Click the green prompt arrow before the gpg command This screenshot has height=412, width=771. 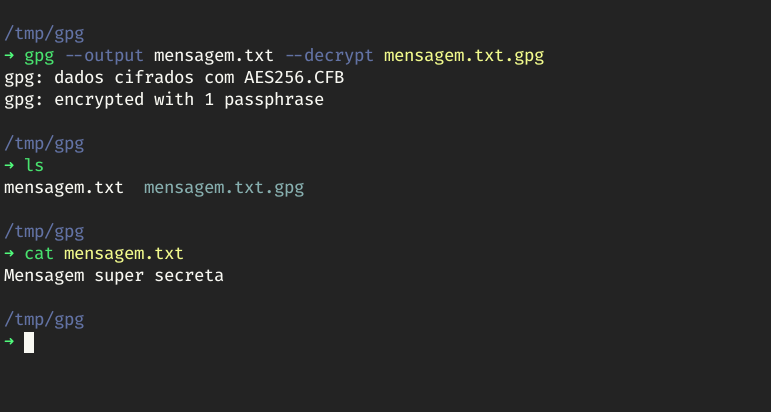pos(9,55)
